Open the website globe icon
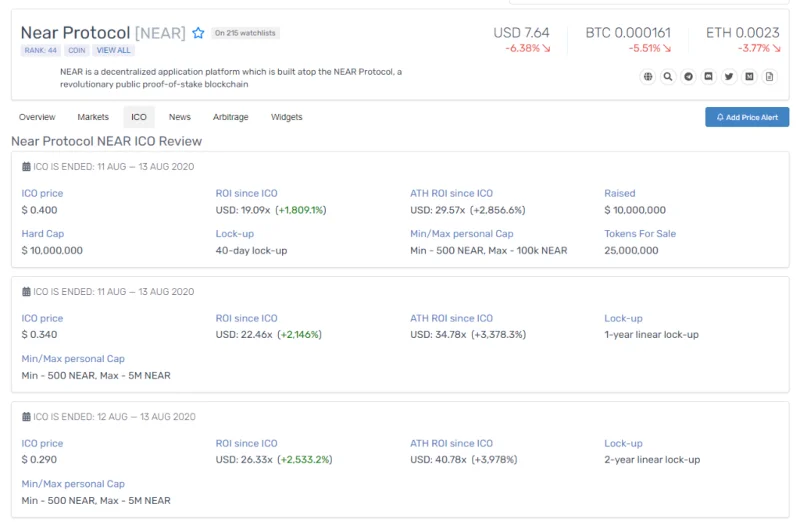Image resolution: width=800 pixels, height=522 pixels. click(x=647, y=77)
